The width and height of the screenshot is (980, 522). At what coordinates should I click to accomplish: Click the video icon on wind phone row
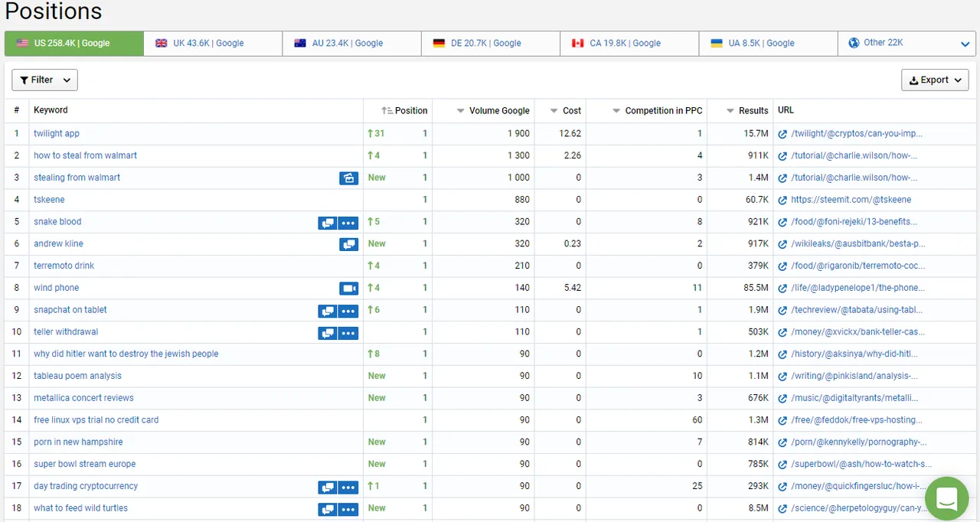(x=349, y=288)
